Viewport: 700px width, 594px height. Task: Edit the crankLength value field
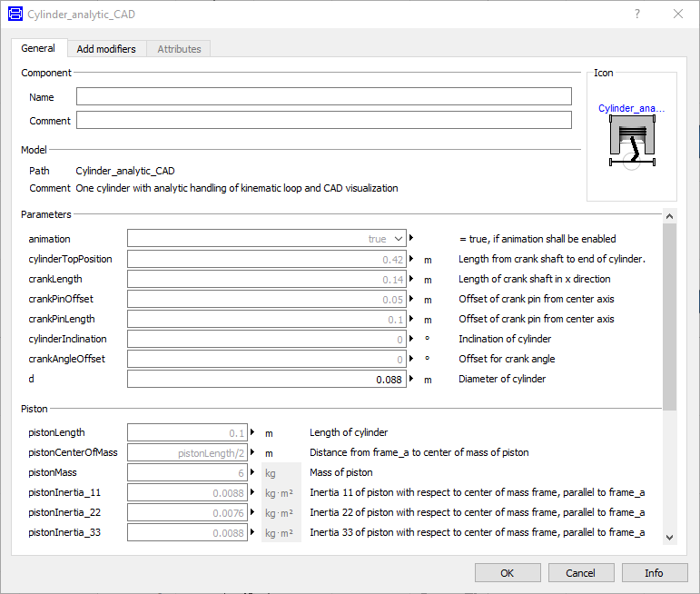(x=267, y=279)
